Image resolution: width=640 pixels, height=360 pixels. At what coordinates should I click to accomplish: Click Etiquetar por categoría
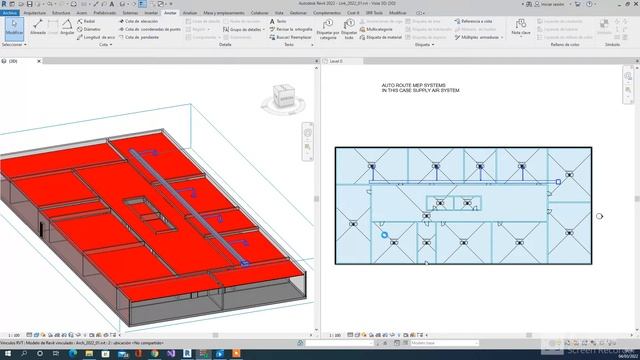[x=328, y=29]
